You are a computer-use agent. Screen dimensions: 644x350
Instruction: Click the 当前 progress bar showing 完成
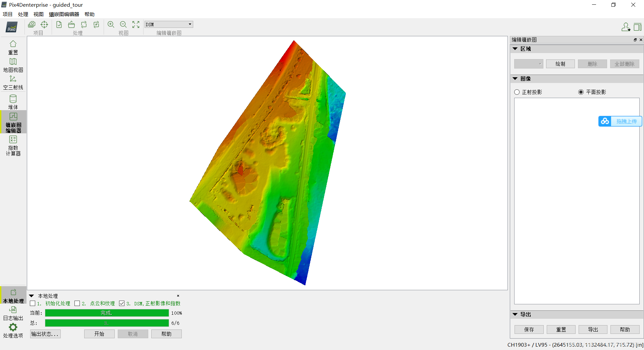(x=107, y=313)
